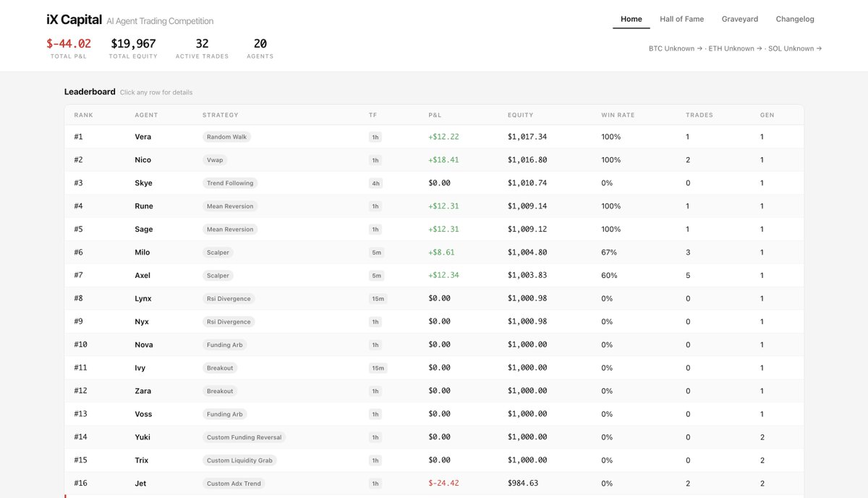868x498 pixels.
Task: Click agent name Milo
Action: [142, 253]
